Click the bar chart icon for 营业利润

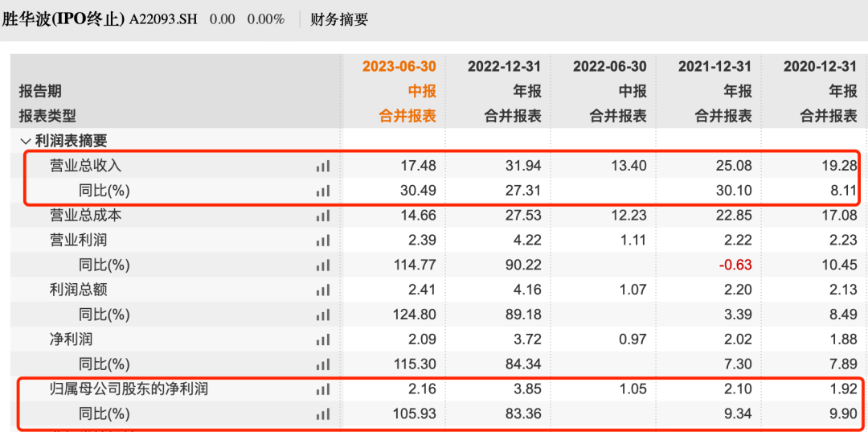point(322,241)
